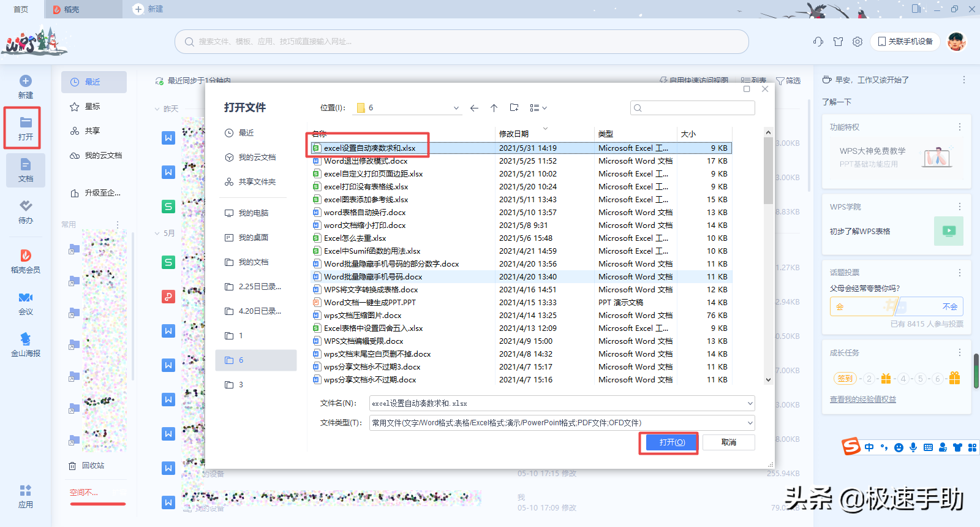The image size is (980, 527).
Task: Open 金山海报 in the sidebar
Action: 26,344
